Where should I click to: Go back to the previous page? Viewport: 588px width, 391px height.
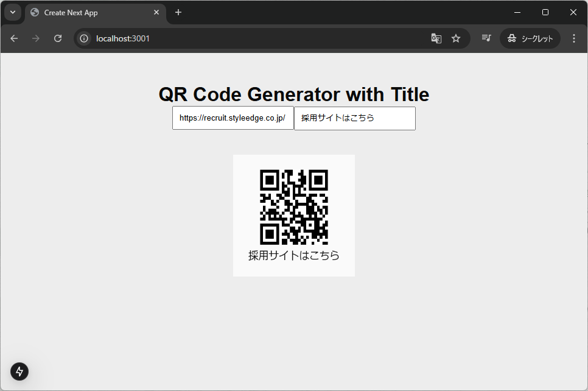tap(14, 38)
